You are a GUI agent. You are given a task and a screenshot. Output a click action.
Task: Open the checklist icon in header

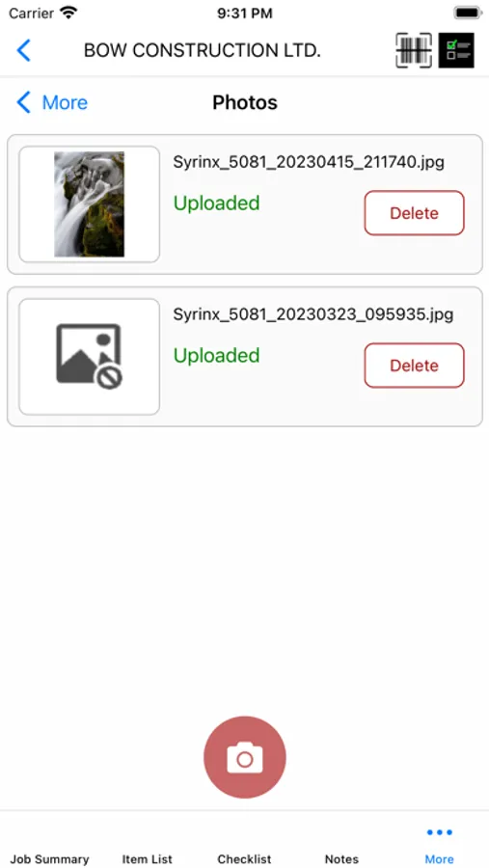click(456, 50)
